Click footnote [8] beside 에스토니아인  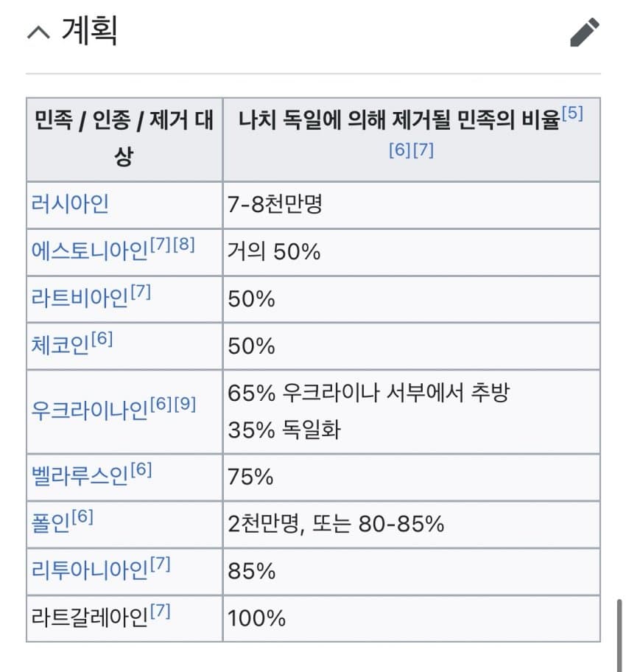184,245
